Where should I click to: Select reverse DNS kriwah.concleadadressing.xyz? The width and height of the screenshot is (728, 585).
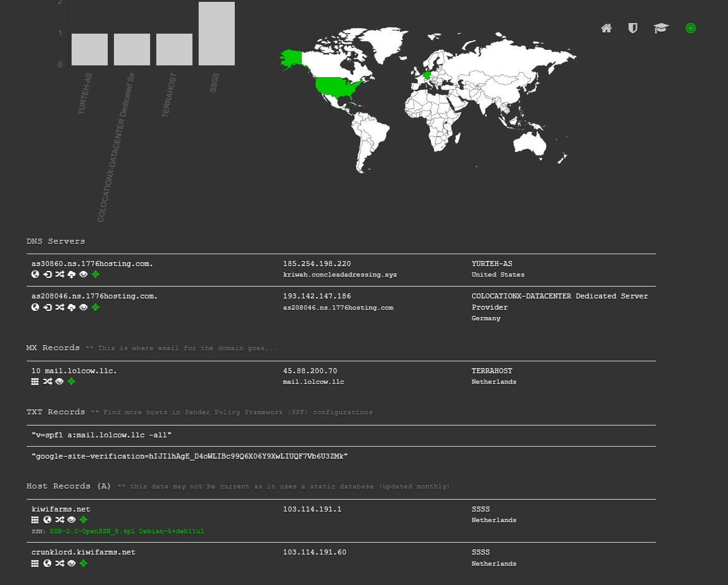point(340,275)
